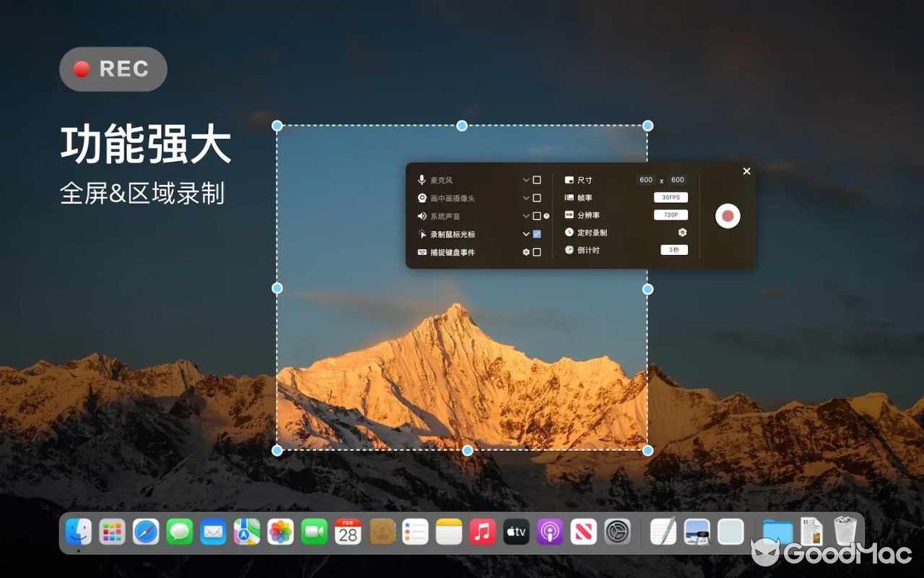Click the picture-in-picture camera icon
This screenshot has width=924, height=578.
tap(422, 198)
